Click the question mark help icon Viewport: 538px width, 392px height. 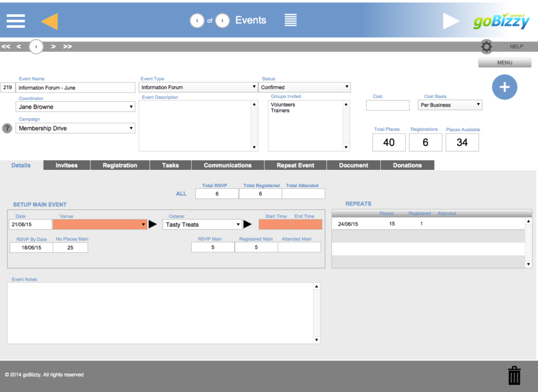pos(7,128)
